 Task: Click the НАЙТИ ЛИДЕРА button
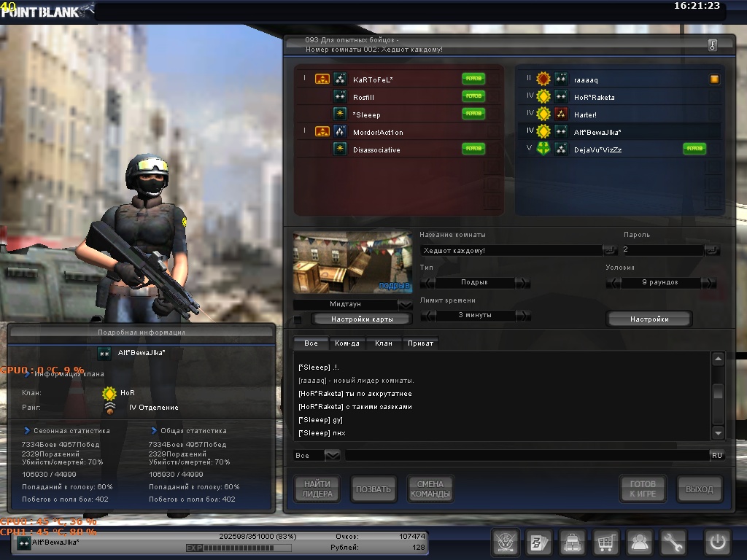(x=317, y=489)
